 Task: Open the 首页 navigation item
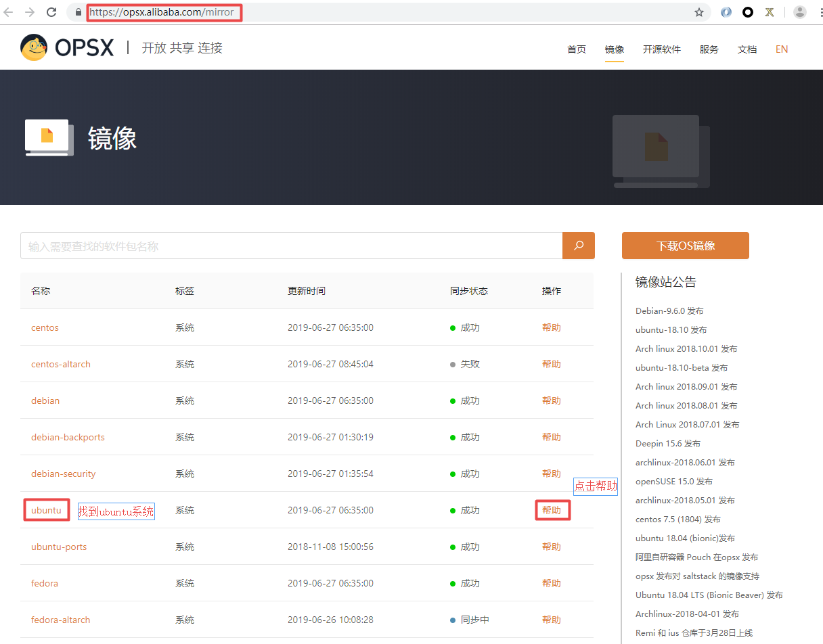tap(577, 49)
